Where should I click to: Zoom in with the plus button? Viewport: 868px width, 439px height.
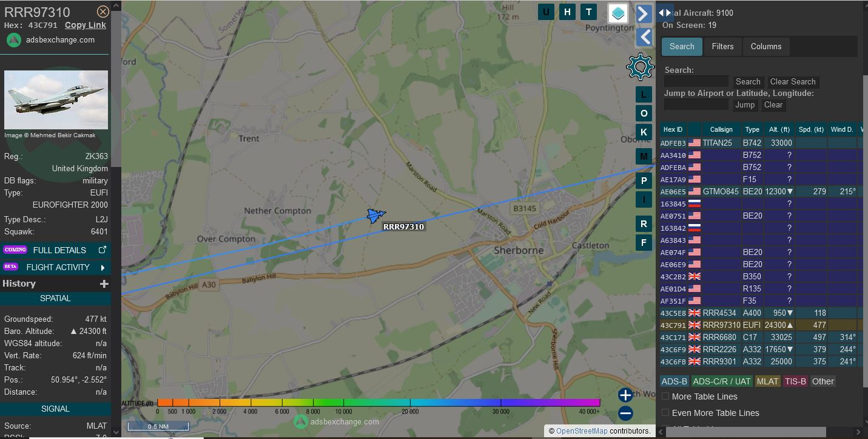coord(625,395)
